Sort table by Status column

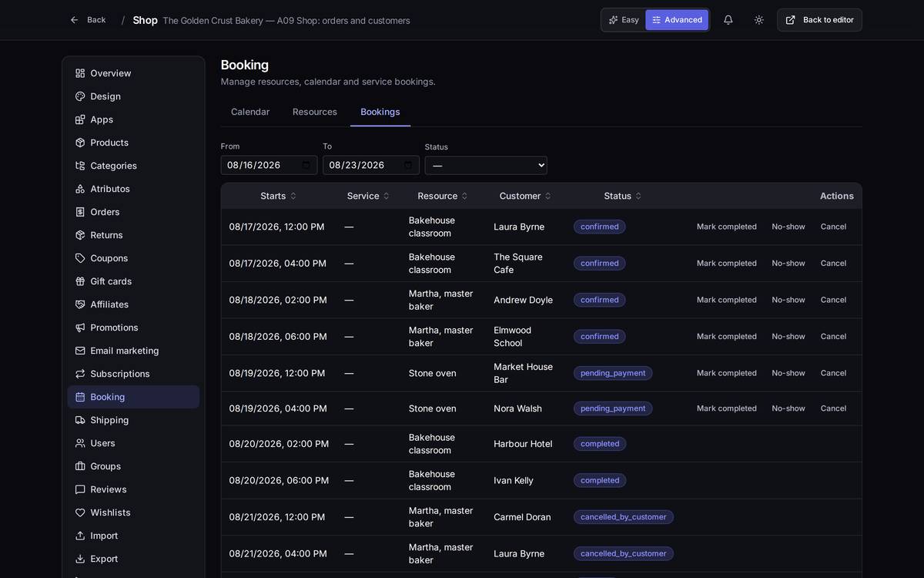click(623, 196)
